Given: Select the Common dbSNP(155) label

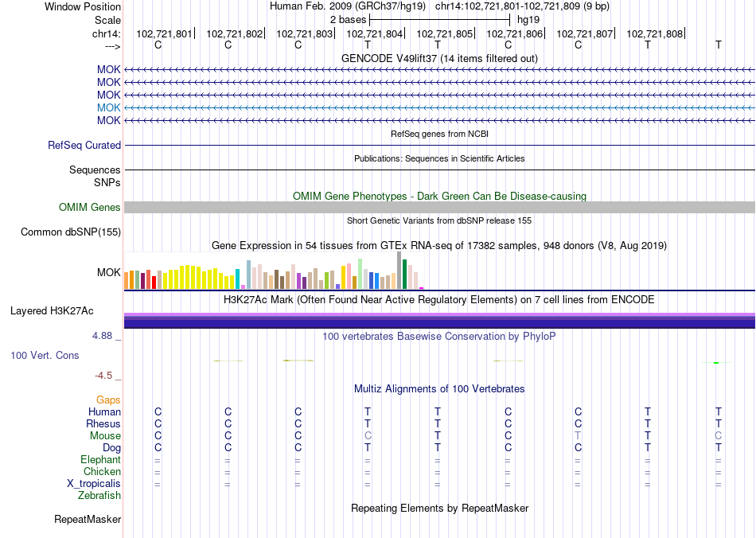Looking at the screenshot, I should 71,232.
